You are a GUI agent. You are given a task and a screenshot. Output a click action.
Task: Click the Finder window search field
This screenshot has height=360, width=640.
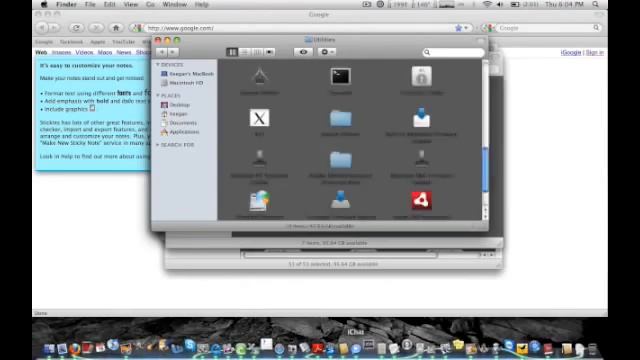click(x=453, y=52)
